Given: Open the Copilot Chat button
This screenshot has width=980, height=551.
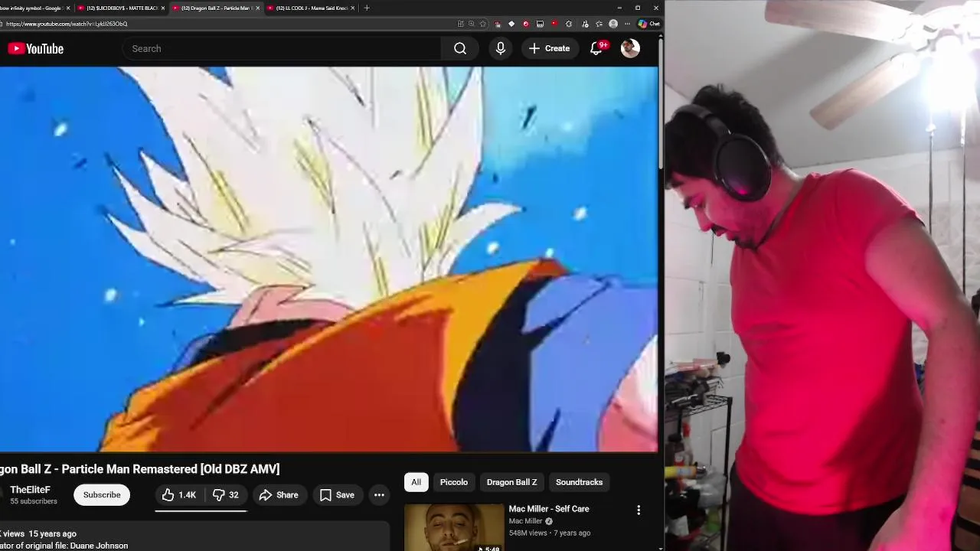Looking at the screenshot, I should coord(649,24).
